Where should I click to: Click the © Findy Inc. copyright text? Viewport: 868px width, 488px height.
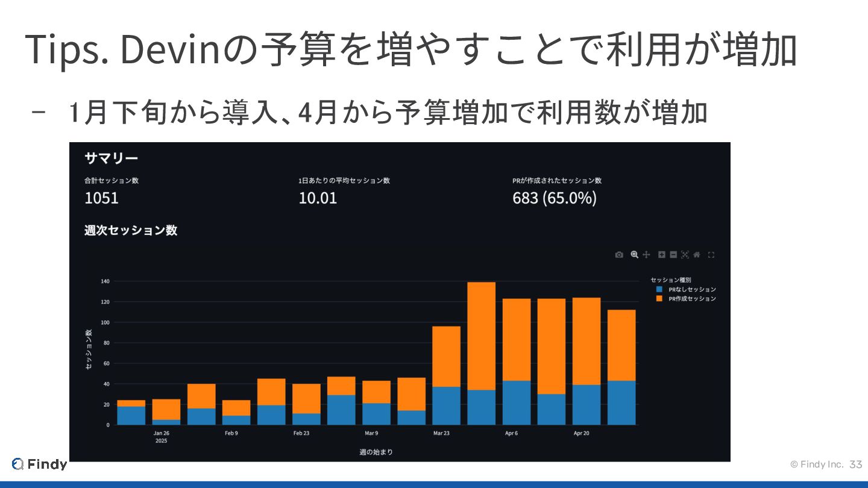click(x=817, y=465)
